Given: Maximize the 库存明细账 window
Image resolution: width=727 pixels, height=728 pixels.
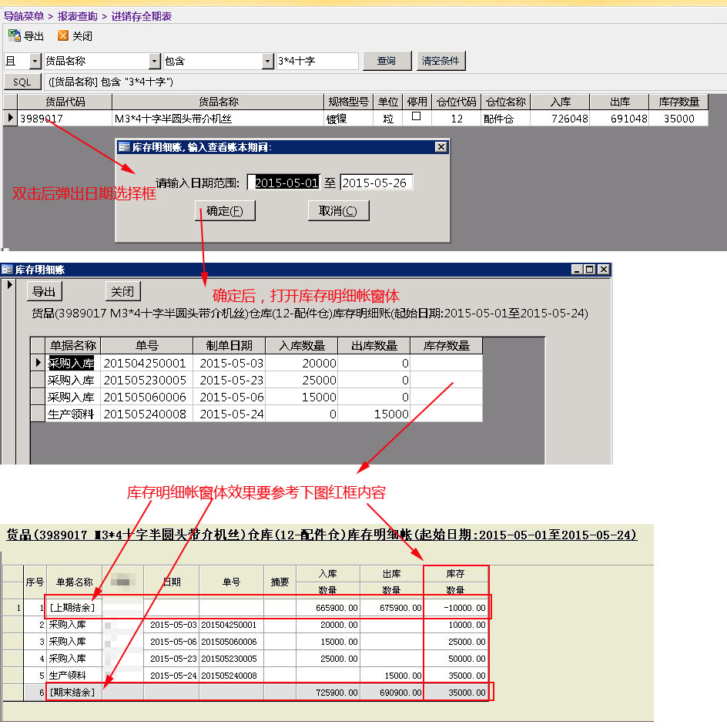Looking at the screenshot, I should (x=590, y=270).
